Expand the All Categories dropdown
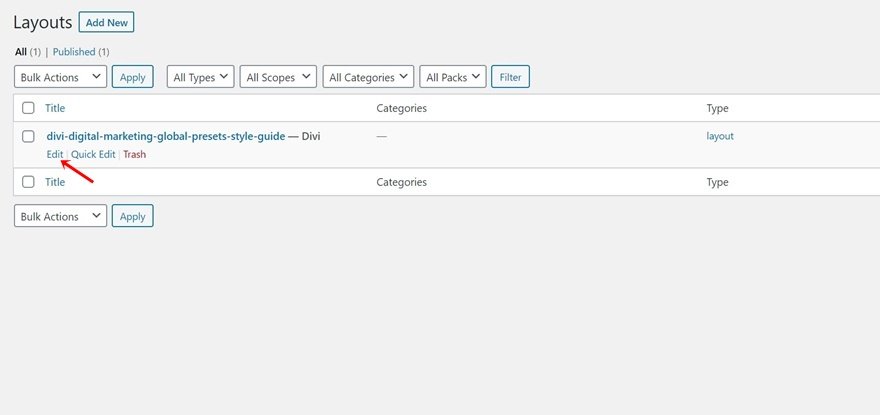This screenshot has height=415, width=880. (x=368, y=76)
